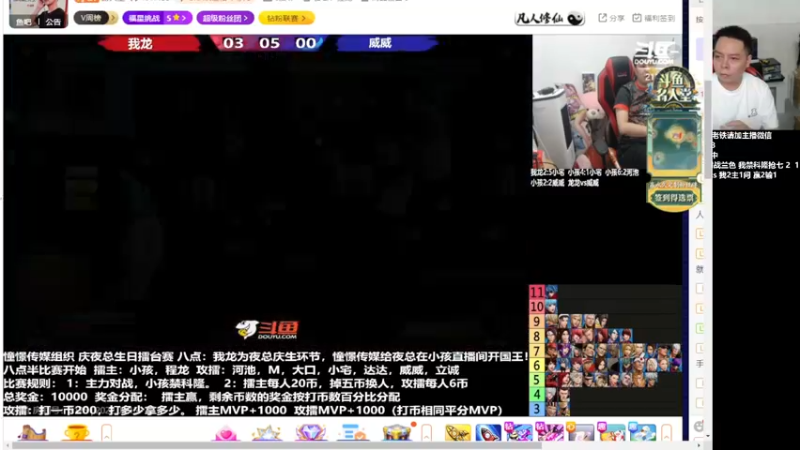Open the 超级粉丝团 super fan club button

tap(225, 18)
